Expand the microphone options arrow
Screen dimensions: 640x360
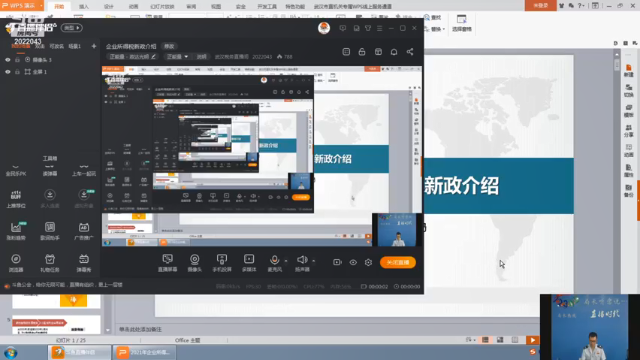286,260
